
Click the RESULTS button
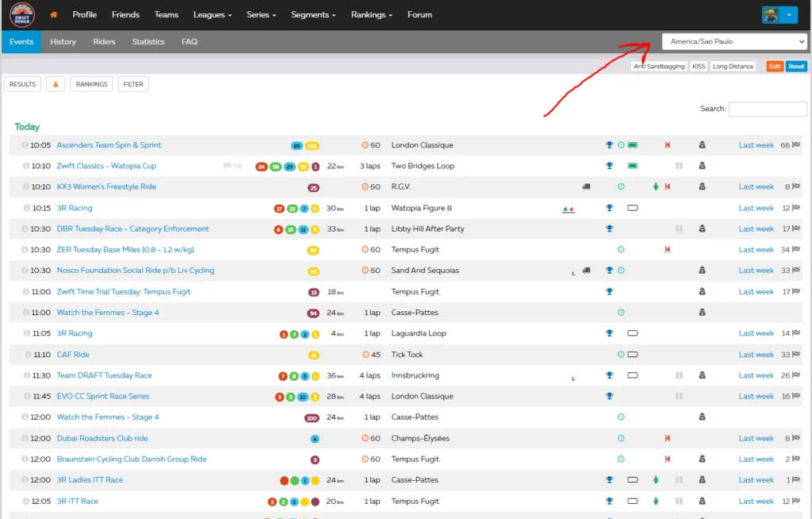pos(23,84)
